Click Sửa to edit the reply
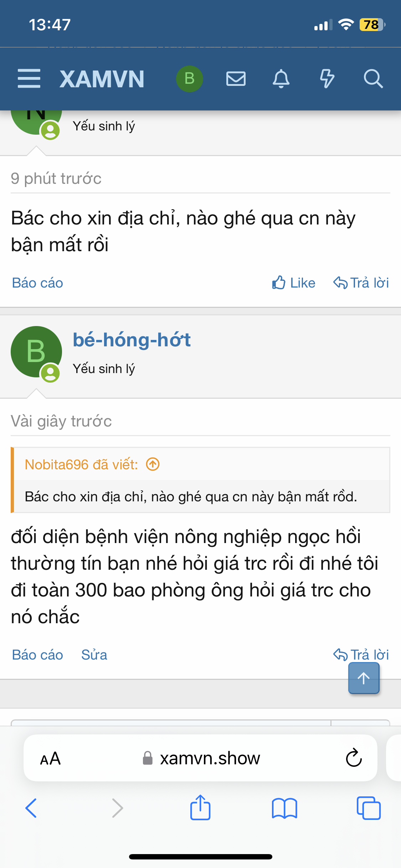 pyautogui.click(x=94, y=655)
